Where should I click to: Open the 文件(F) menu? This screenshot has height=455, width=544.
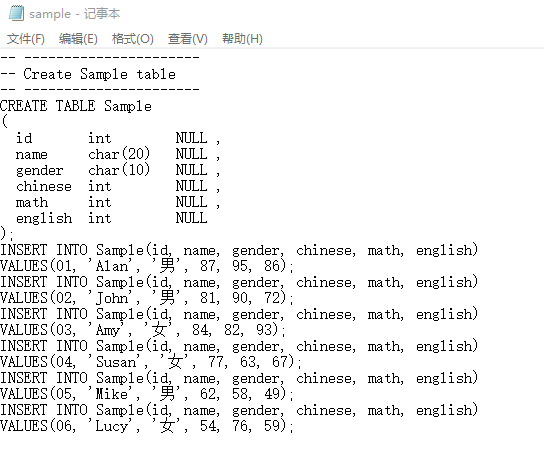coord(26,39)
